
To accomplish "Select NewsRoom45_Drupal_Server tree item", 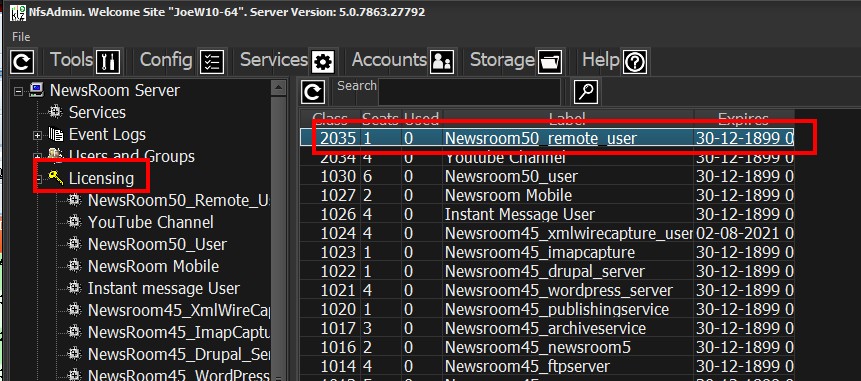I will click(179, 354).
